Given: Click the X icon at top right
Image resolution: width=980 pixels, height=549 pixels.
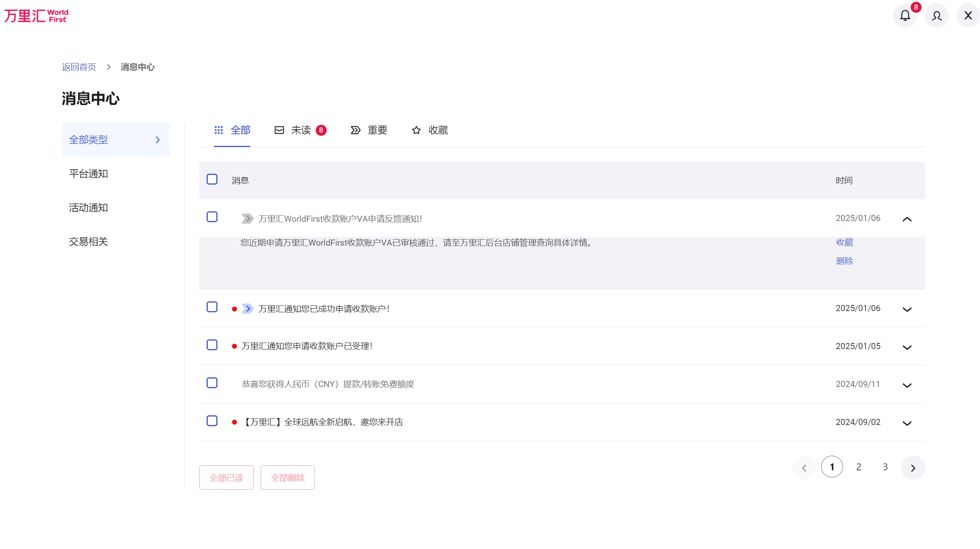Looking at the screenshot, I should click(x=968, y=16).
